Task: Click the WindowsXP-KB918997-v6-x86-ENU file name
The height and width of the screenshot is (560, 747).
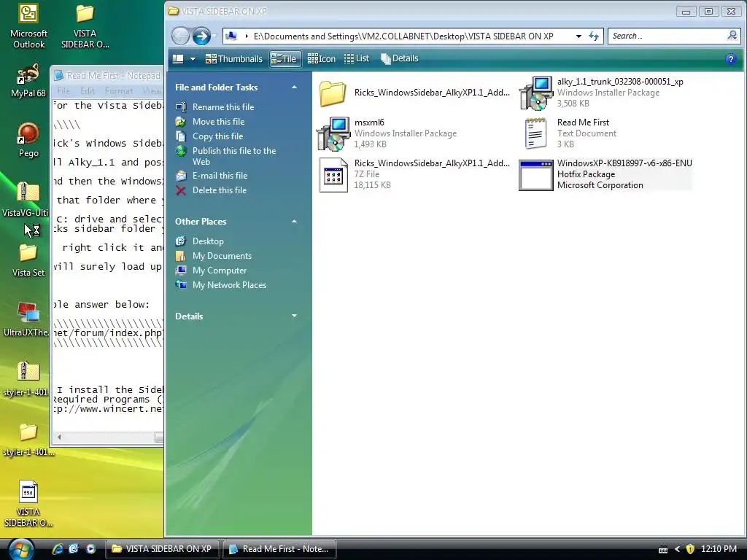Action: coord(624,163)
